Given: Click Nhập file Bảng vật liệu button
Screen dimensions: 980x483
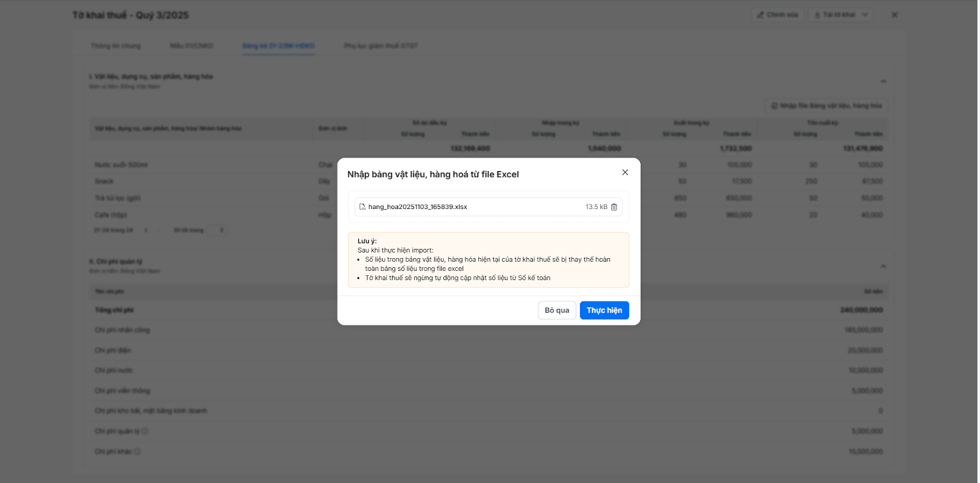Looking at the screenshot, I should point(826,106).
